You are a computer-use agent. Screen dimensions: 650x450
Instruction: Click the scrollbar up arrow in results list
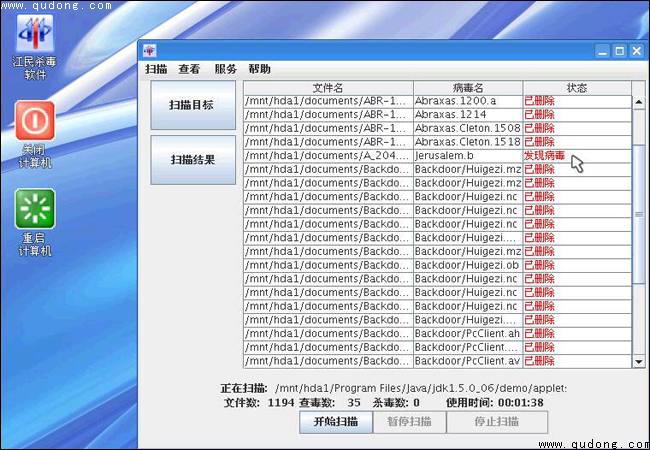tap(639, 101)
